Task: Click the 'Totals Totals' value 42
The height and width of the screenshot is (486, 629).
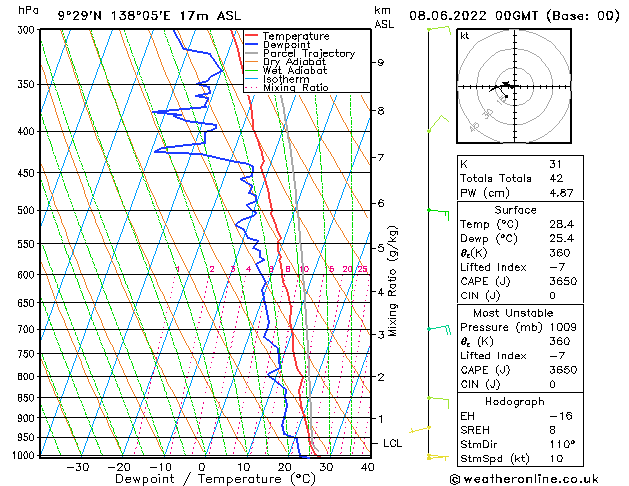Action: pyautogui.click(x=556, y=178)
